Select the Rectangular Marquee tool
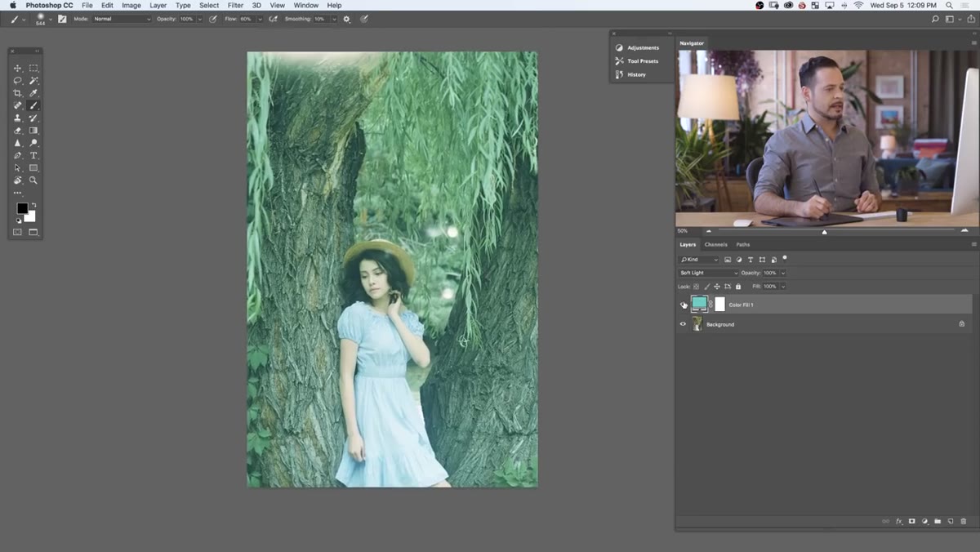This screenshot has width=980, height=552. (x=33, y=69)
